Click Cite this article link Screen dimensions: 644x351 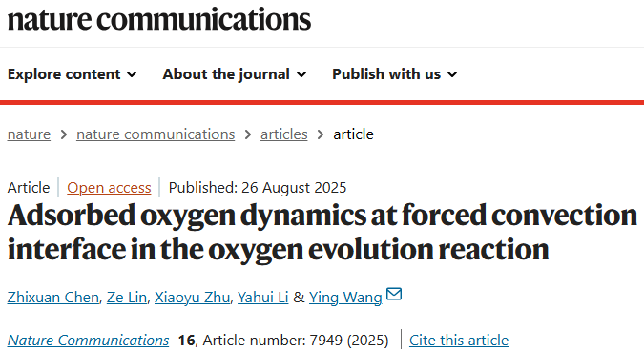click(459, 341)
